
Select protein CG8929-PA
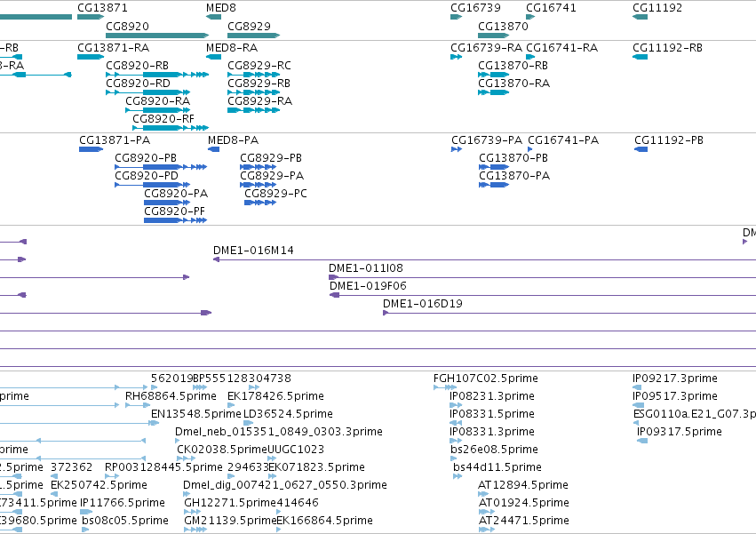(x=272, y=176)
